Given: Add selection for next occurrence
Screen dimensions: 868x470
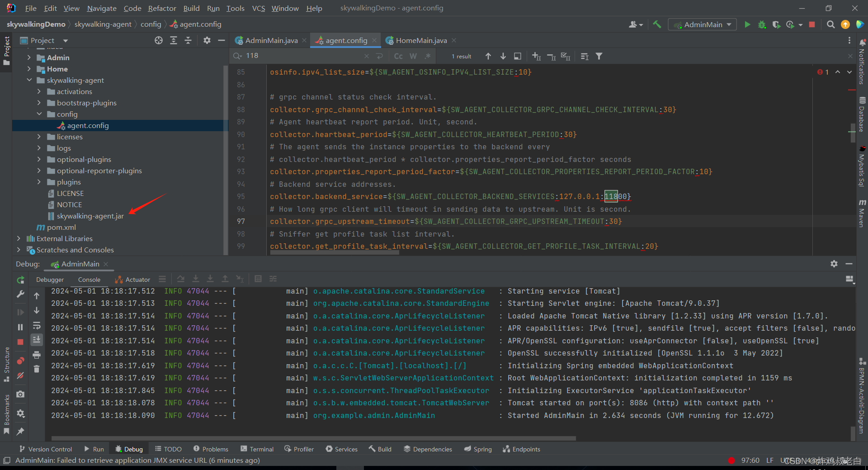Looking at the screenshot, I should 537,56.
